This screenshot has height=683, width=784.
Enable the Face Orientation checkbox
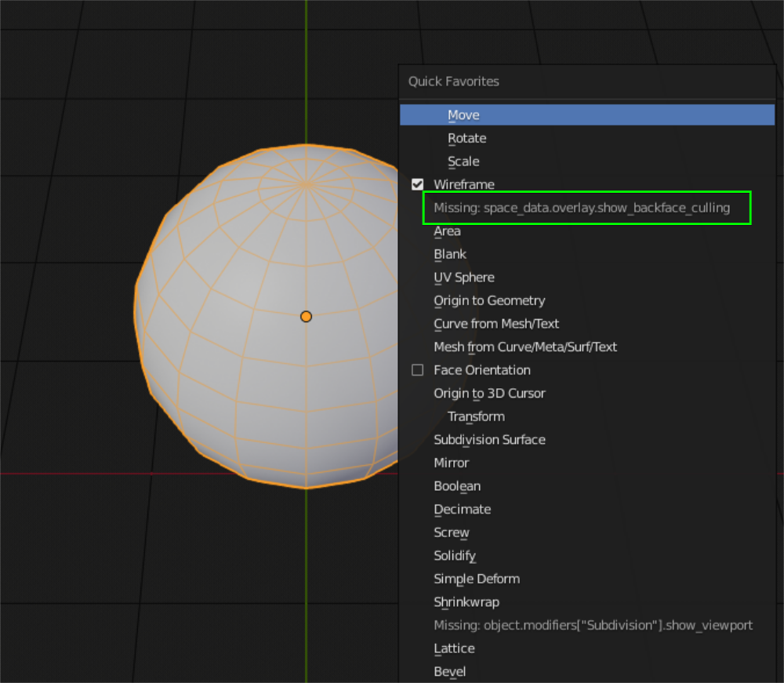[x=418, y=370]
